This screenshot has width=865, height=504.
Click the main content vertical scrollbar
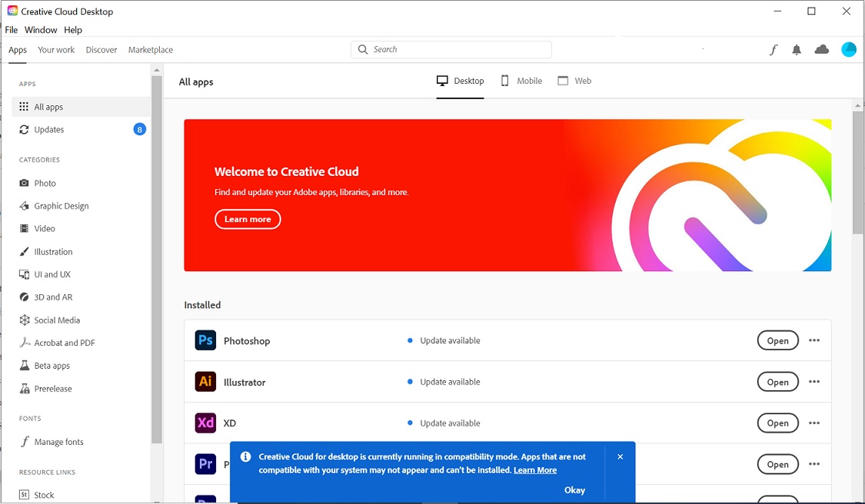coord(857,173)
